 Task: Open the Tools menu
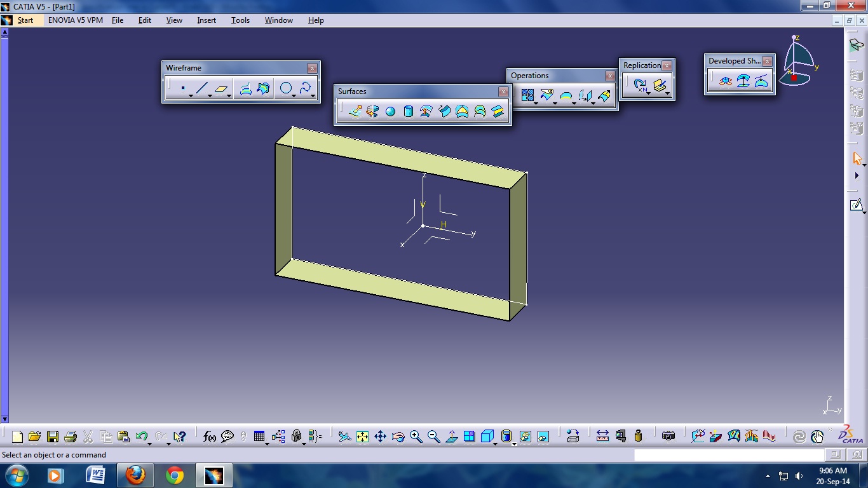click(x=240, y=20)
